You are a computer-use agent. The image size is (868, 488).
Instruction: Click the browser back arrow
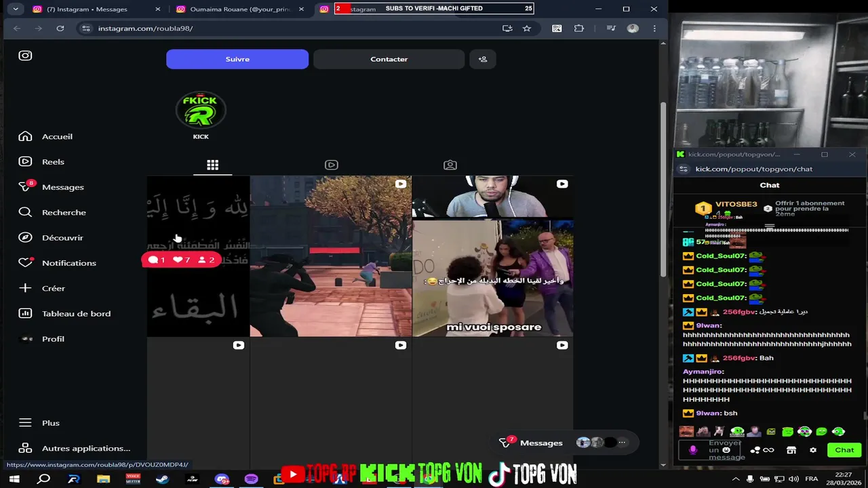(17, 28)
